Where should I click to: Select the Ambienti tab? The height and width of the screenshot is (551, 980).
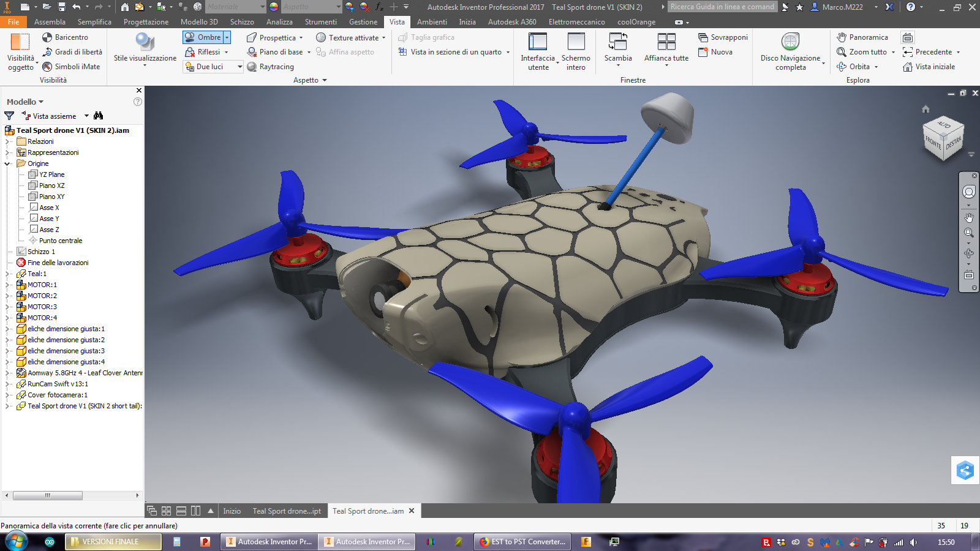(432, 21)
